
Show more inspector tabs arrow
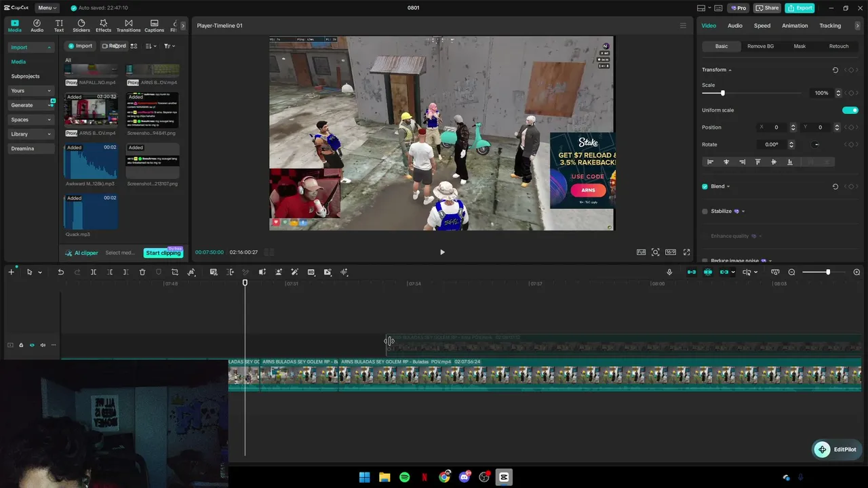pyautogui.click(x=857, y=26)
